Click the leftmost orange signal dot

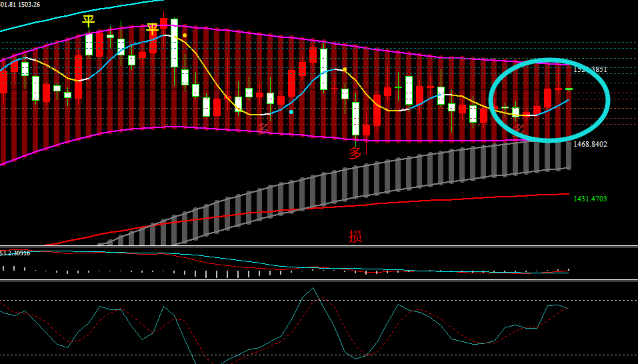(x=185, y=35)
